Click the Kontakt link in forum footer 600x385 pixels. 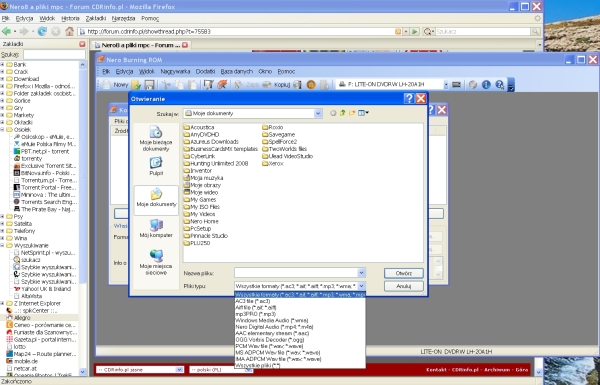436,370
